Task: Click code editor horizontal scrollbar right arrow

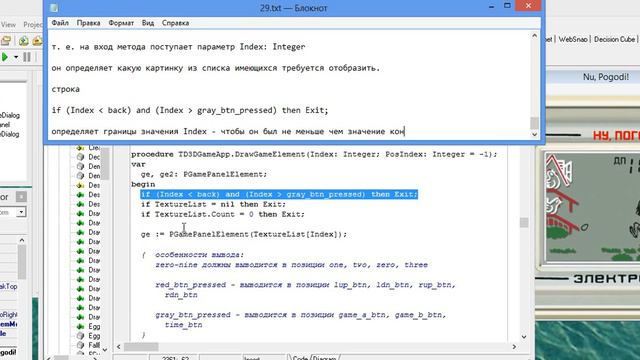Action: pos(514,347)
